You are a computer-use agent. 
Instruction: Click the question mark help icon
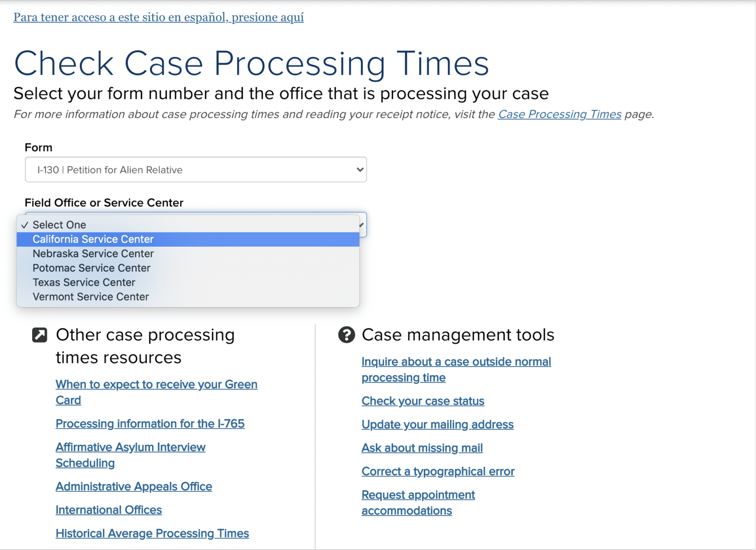tap(346, 335)
